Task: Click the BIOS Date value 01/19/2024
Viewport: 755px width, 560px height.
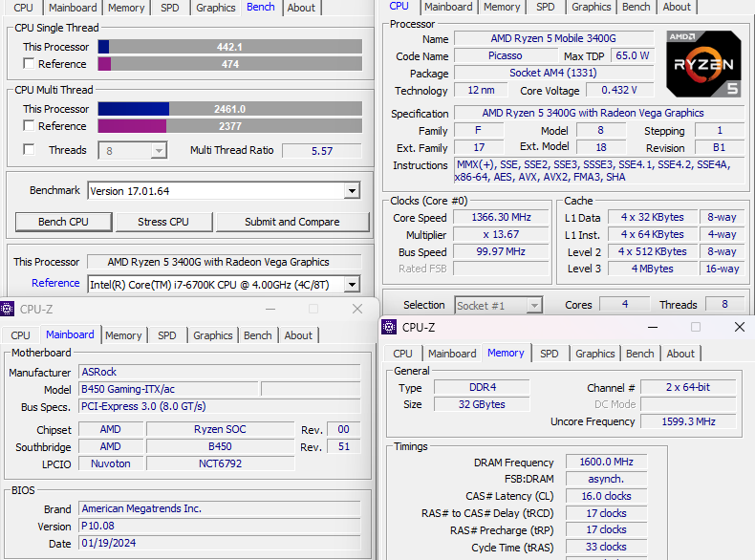Action: [x=220, y=543]
